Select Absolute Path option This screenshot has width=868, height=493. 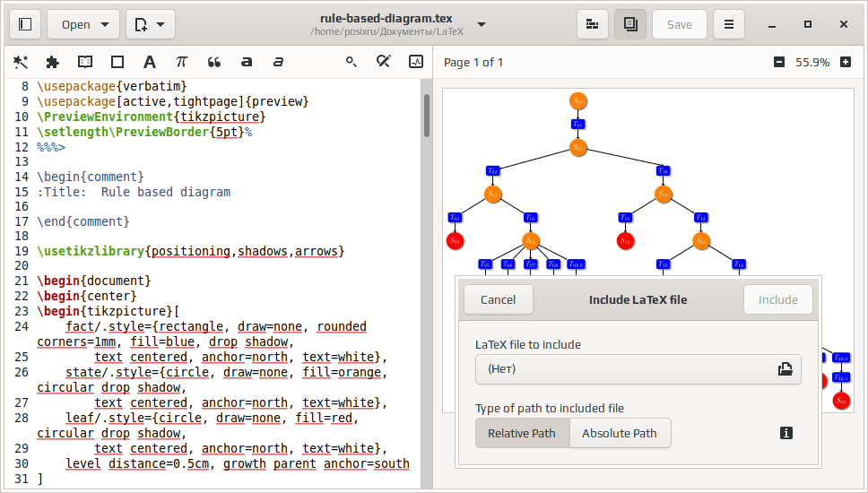pos(620,433)
